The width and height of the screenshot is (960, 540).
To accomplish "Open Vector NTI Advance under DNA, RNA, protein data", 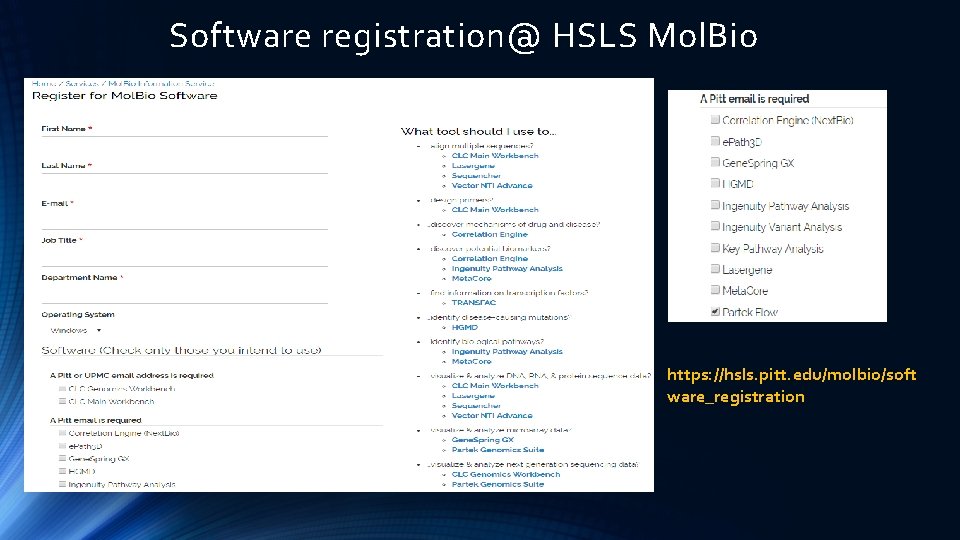I will click(x=492, y=415).
